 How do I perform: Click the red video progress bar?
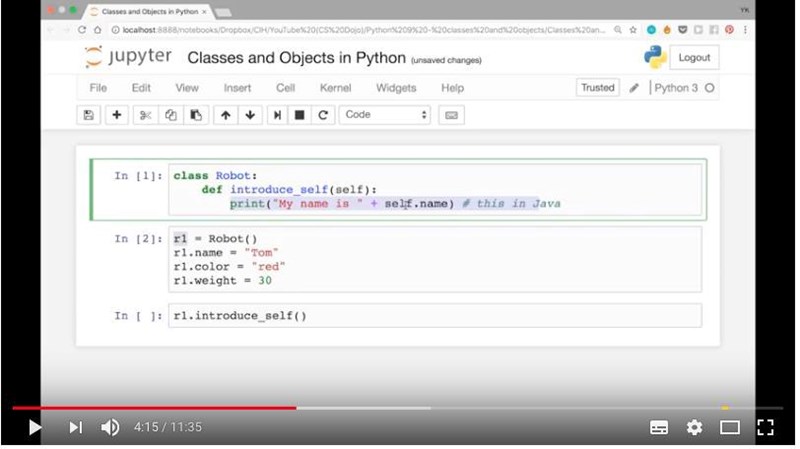tap(150, 407)
